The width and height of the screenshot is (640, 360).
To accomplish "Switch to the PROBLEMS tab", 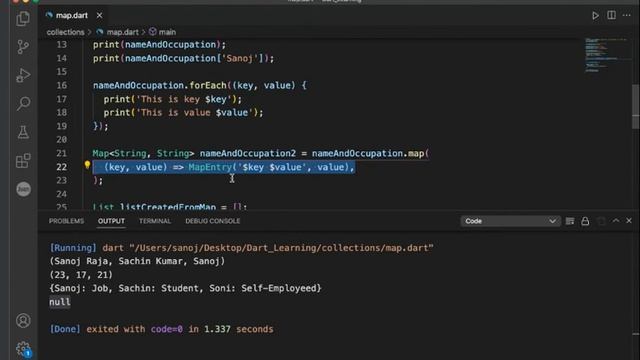I will pos(66,221).
